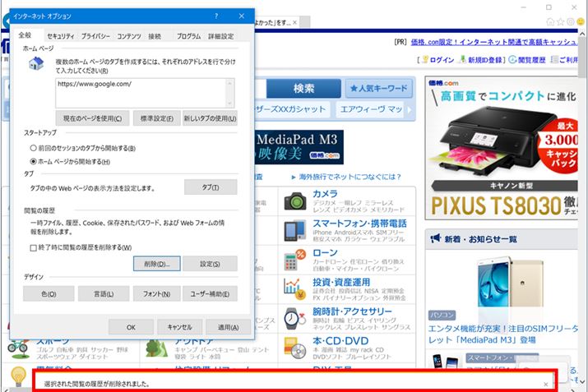Image resolution: width=588 pixels, height=392 pixels.
Task: Click 削除(D)... button
Action: click(157, 264)
